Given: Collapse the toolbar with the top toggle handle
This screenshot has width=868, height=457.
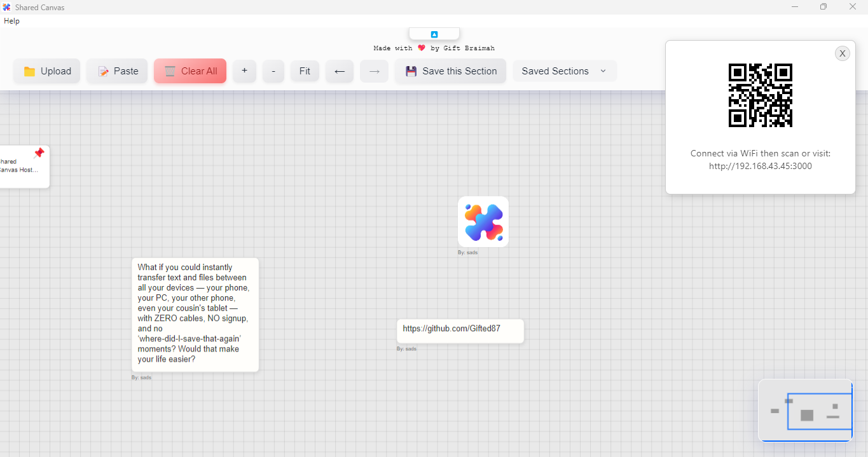Looking at the screenshot, I should coord(434,34).
